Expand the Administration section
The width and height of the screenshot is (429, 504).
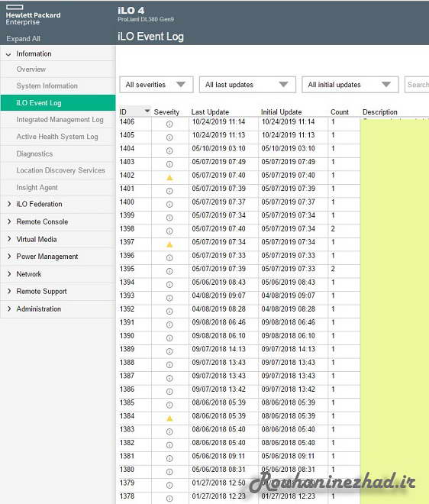coord(9,309)
